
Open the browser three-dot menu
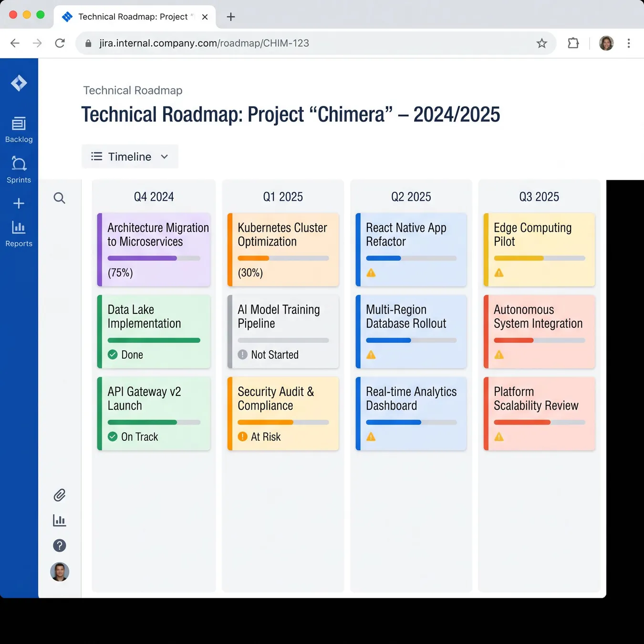(629, 43)
